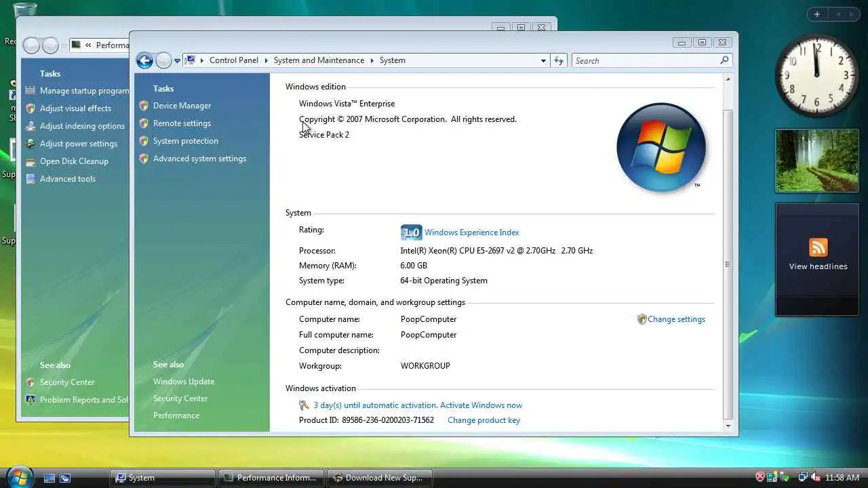Click the Sidebar previous page arrow
Viewport: 868px width, 488px height.
click(x=837, y=14)
